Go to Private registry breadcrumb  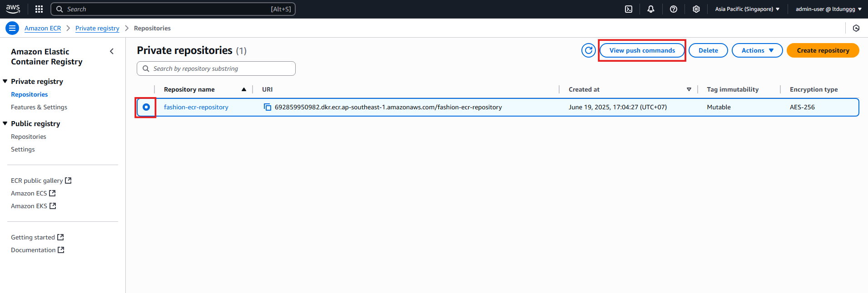click(97, 28)
